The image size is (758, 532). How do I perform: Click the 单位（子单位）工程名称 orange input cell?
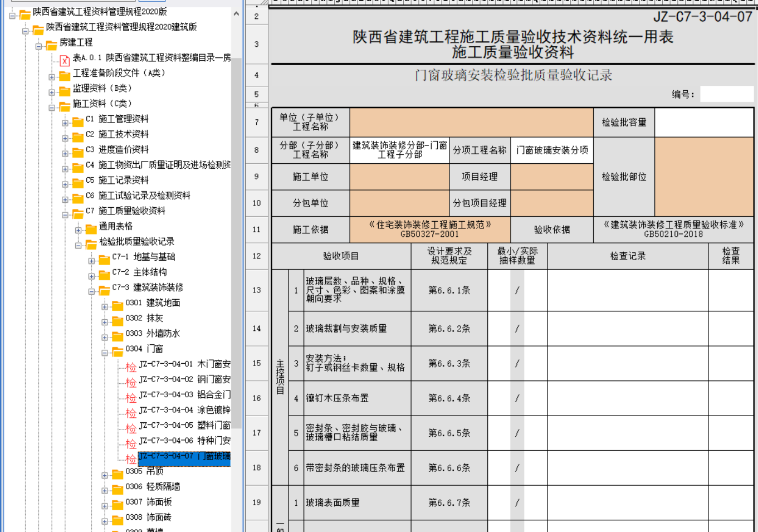pos(471,122)
